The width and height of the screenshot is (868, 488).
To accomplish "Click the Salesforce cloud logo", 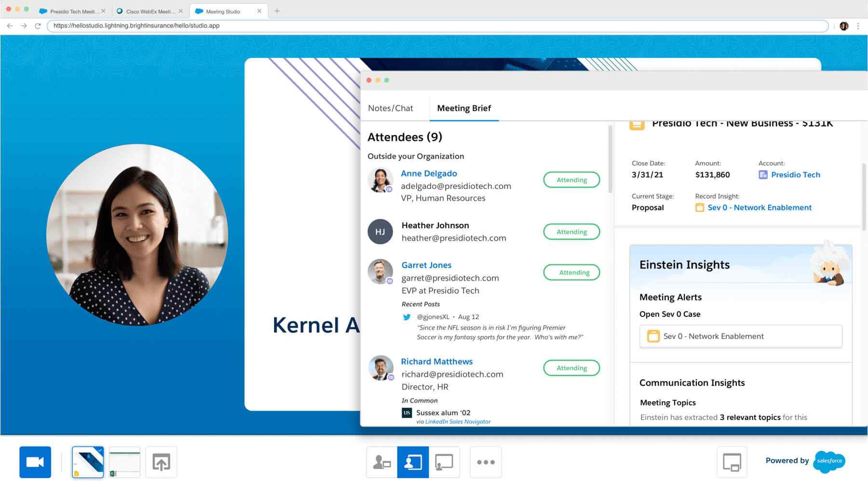I will click(x=829, y=461).
